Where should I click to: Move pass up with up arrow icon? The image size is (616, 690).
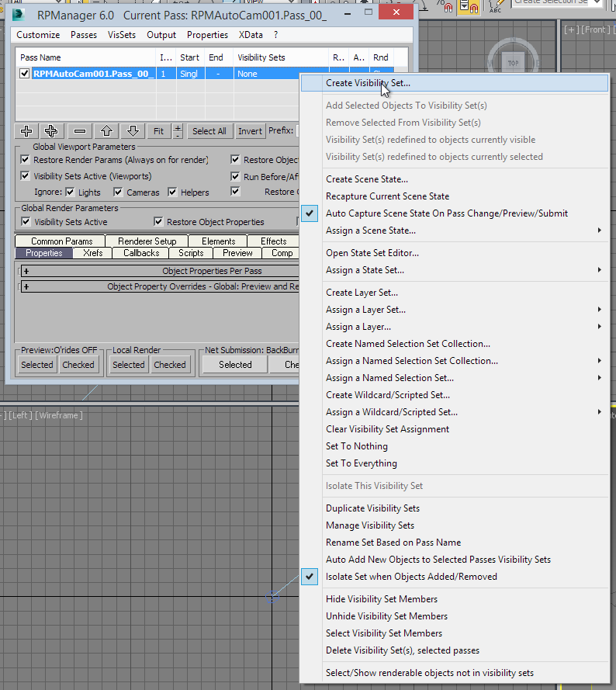click(106, 131)
